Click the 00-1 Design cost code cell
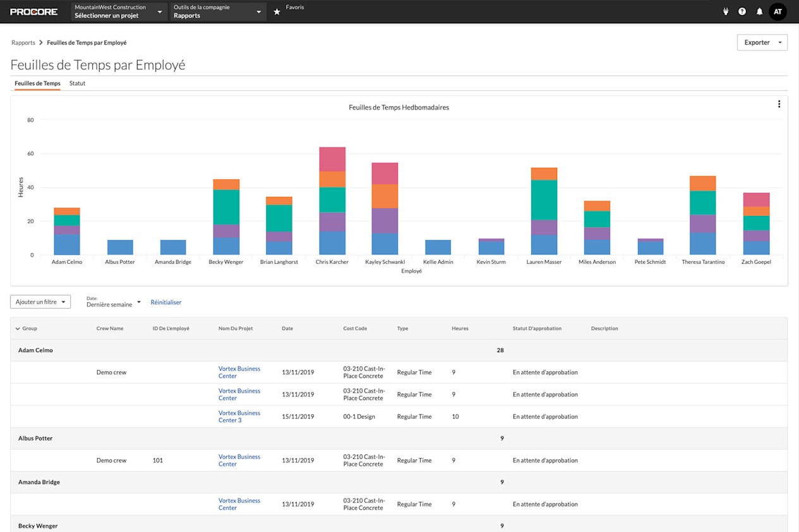The width and height of the screenshot is (799, 532). (x=359, y=417)
